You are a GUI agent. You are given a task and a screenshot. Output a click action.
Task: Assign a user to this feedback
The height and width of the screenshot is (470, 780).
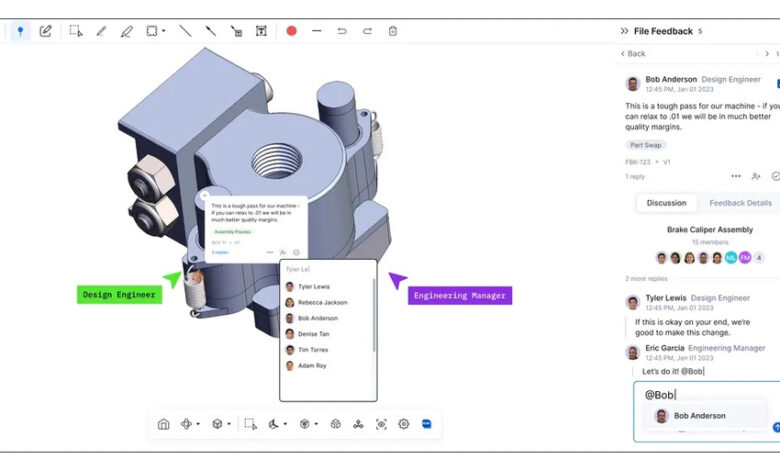tap(756, 176)
